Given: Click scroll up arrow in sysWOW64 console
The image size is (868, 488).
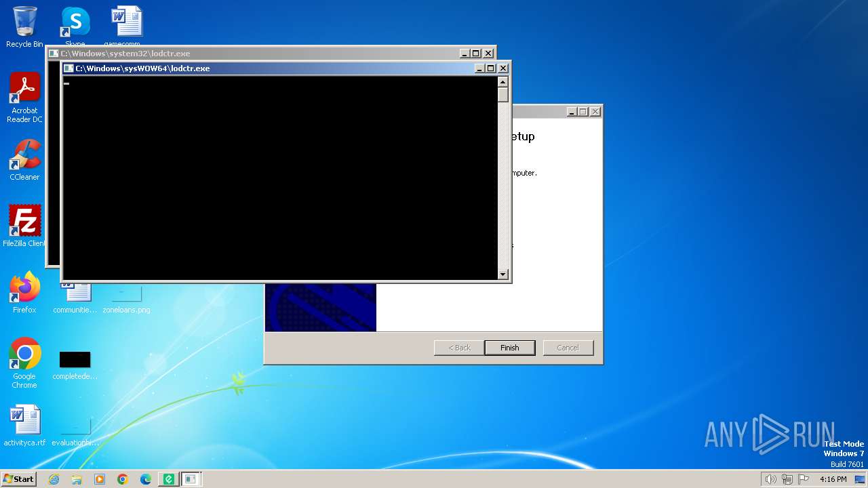Looking at the screenshot, I should (503, 82).
